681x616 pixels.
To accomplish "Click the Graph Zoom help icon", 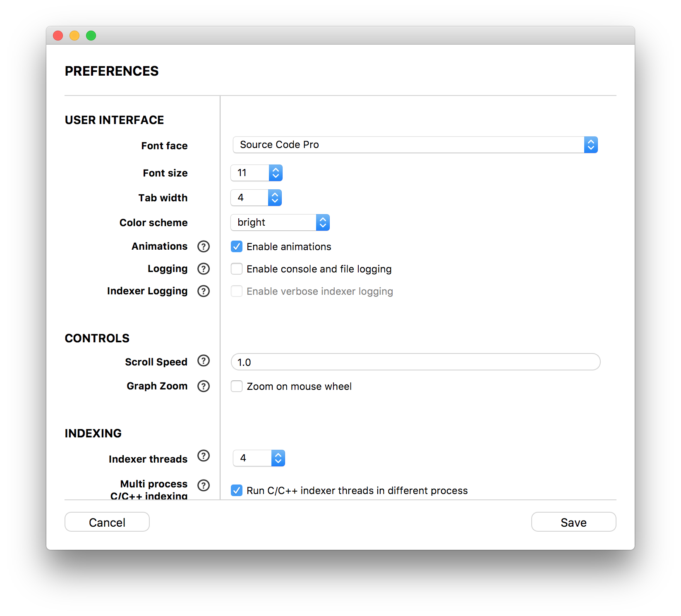I will (204, 386).
